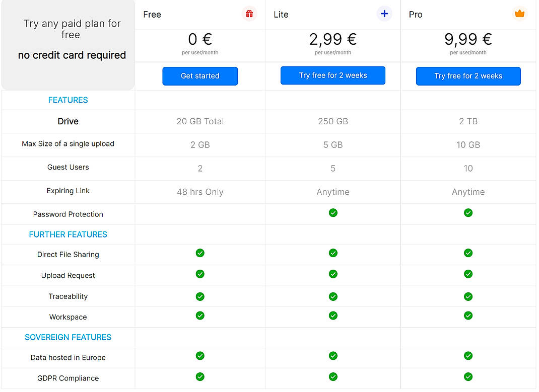
Task: Click Pro plan Traceability checkmark
Action: pos(468,296)
